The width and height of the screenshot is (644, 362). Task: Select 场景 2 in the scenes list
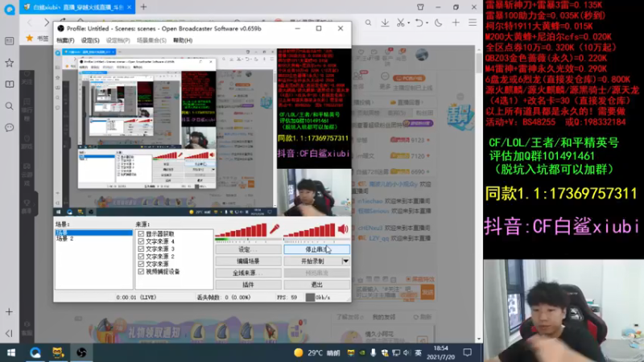(x=65, y=239)
